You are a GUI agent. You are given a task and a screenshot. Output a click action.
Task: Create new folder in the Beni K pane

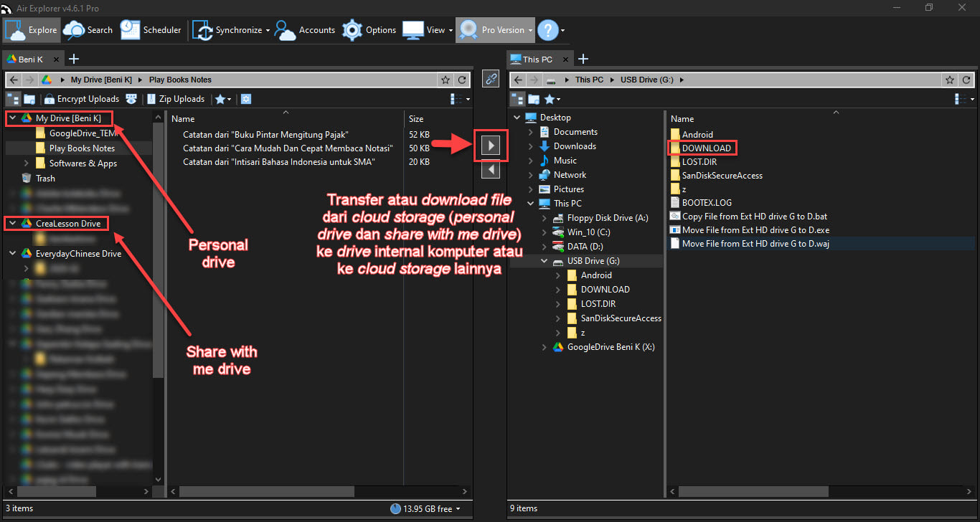(x=29, y=99)
